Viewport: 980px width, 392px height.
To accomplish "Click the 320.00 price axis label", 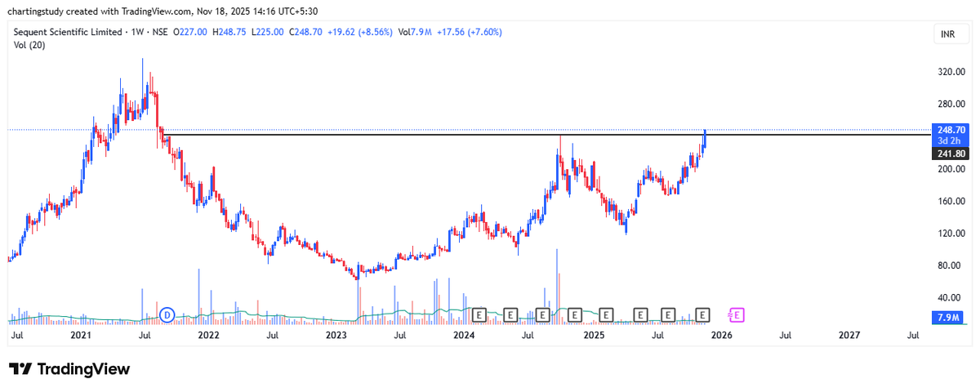I will click(x=952, y=72).
